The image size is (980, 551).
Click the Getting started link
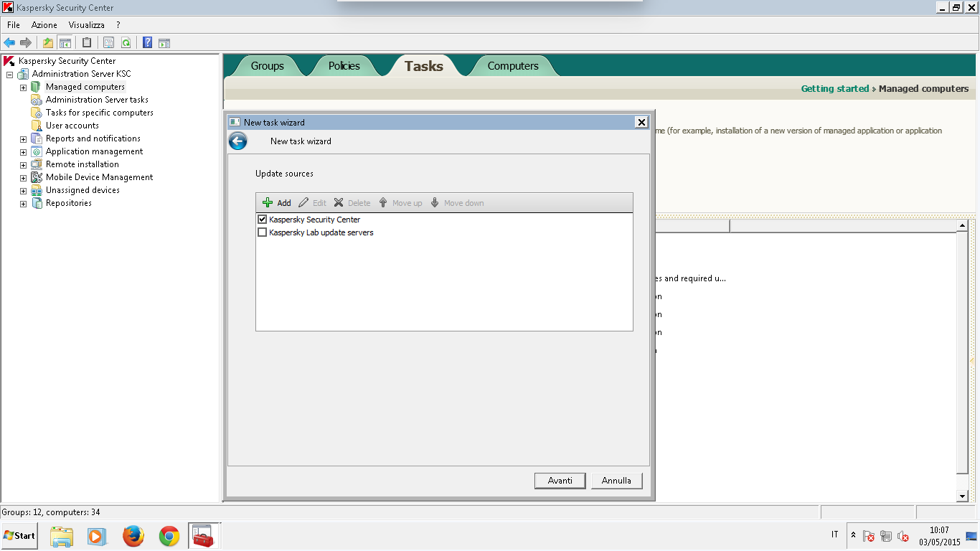point(835,89)
